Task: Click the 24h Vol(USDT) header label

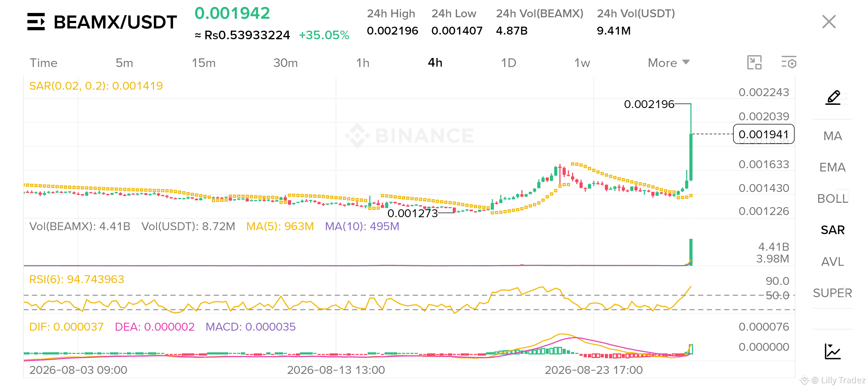Action: click(x=636, y=13)
